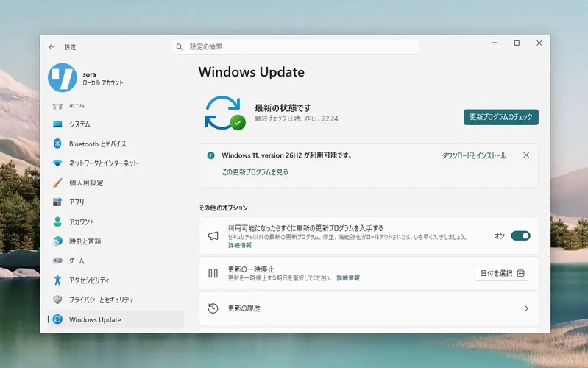Click the 最新の状態です status text
Viewport: 588px width, 368px height.
[x=283, y=108]
